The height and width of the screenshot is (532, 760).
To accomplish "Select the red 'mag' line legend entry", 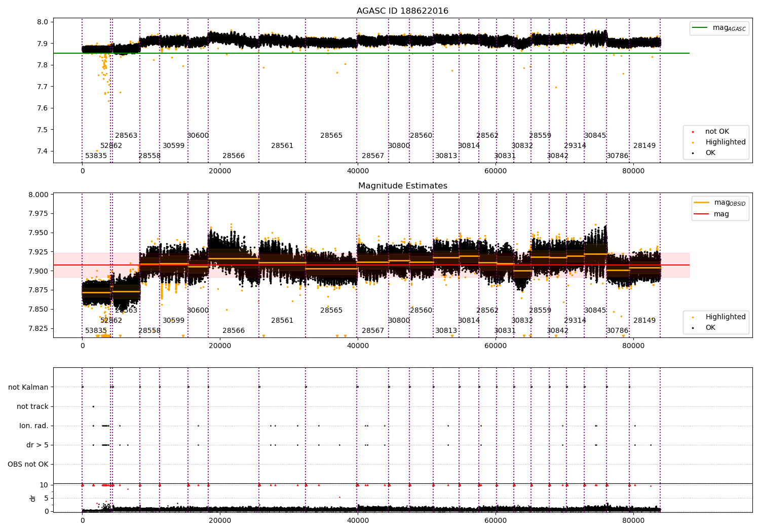I will [x=712, y=214].
